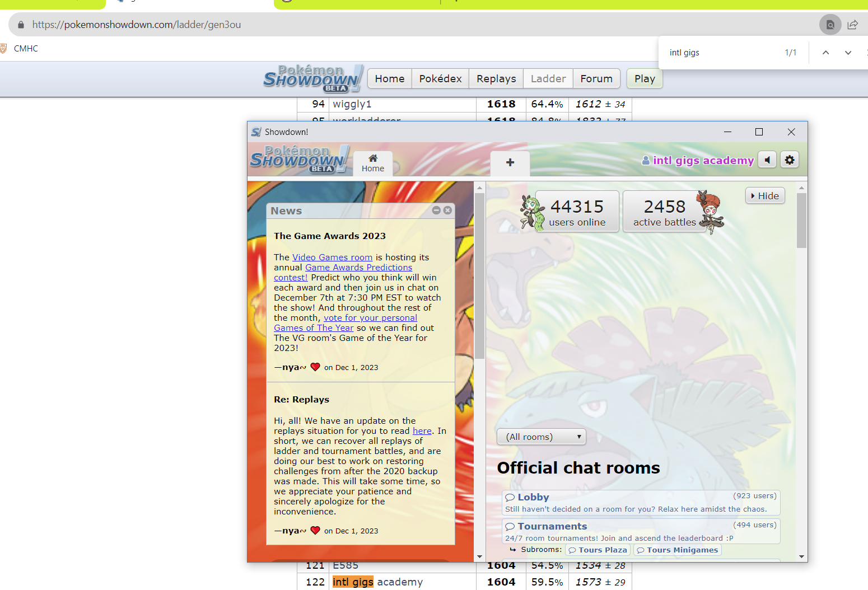Image resolution: width=868 pixels, height=590 pixels.
Task: Join the Lobby chat room
Action: click(641, 502)
